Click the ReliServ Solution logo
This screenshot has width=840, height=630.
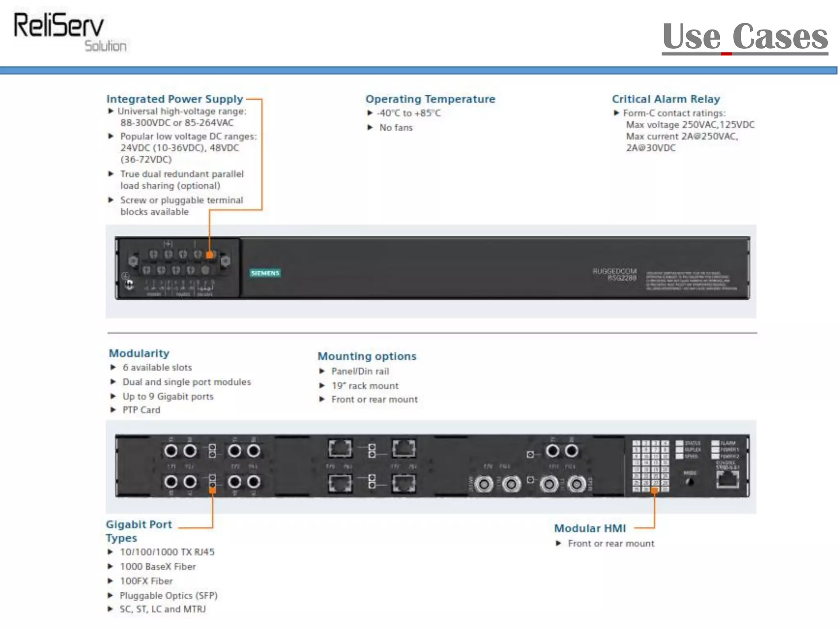click(70, 32)
